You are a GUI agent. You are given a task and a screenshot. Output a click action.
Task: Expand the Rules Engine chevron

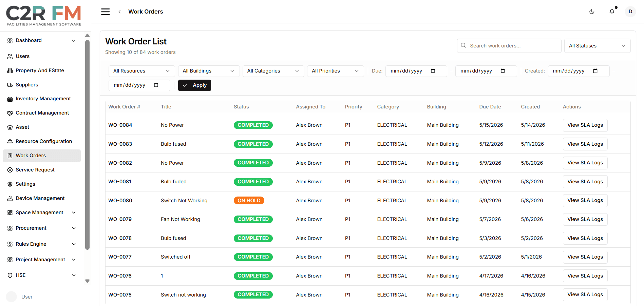tap(74, 244)
